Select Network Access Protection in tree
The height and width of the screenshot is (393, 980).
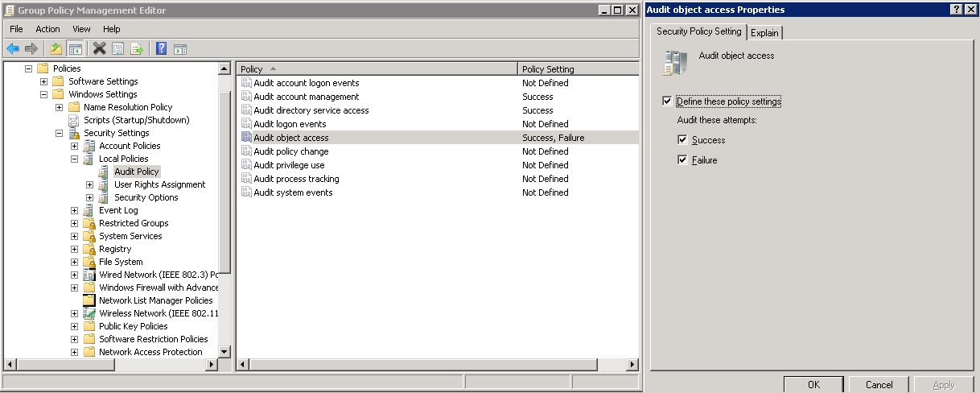coord(150,352)
